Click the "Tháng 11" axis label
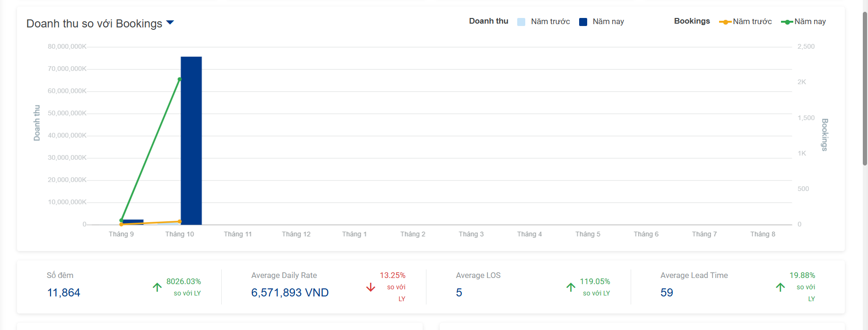 [x=238, y=234]
